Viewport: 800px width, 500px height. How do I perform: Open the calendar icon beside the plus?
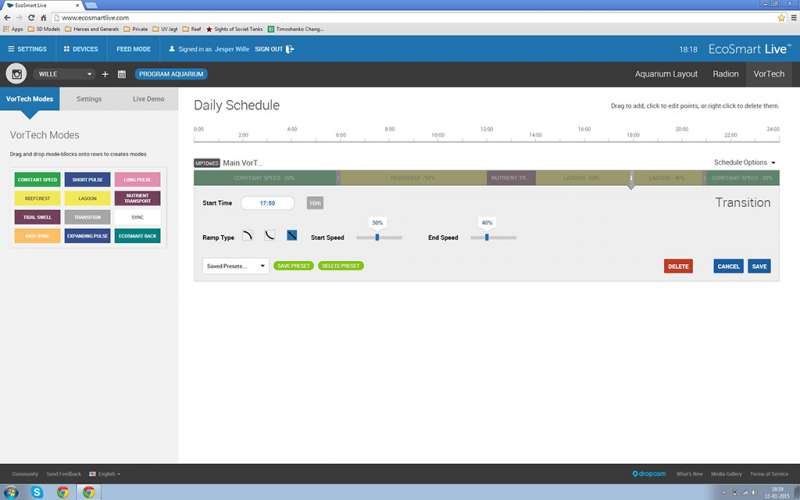121,74
